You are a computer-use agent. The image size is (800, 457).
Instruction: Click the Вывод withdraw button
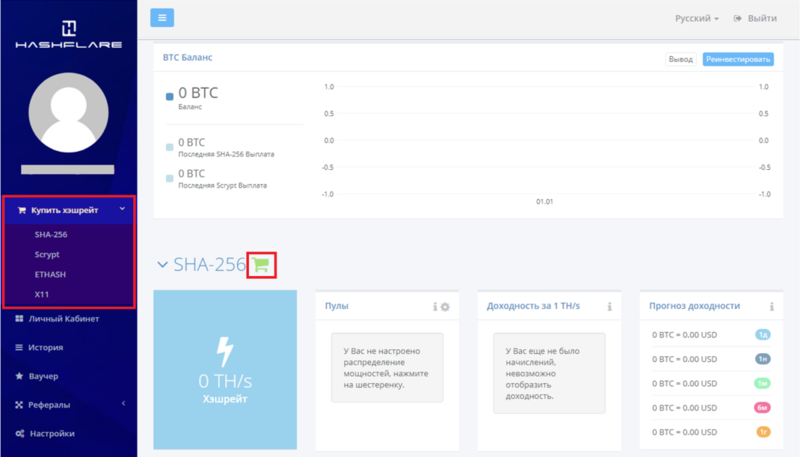(x=680, y=60)
